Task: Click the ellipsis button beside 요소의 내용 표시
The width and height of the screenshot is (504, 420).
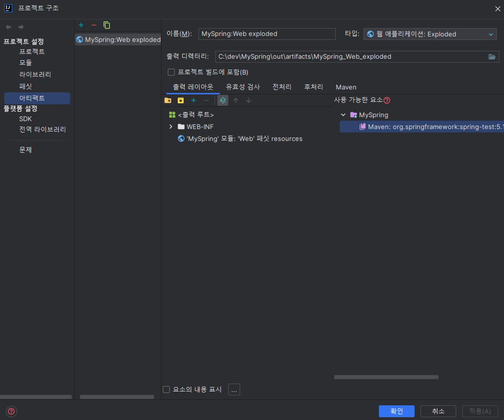Action: click(x=234, y=389)
